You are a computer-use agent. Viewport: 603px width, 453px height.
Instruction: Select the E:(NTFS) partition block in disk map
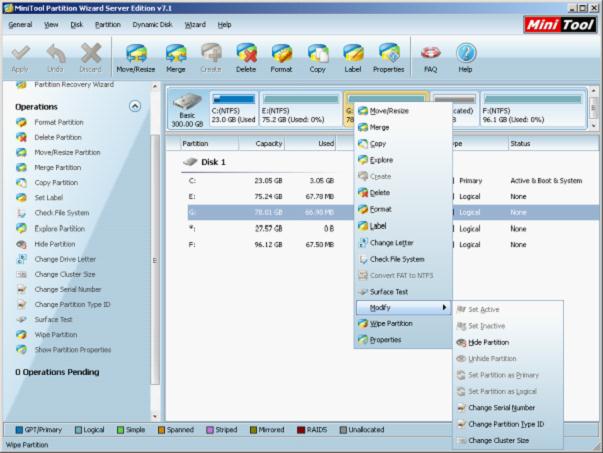(x=300, y=109)
